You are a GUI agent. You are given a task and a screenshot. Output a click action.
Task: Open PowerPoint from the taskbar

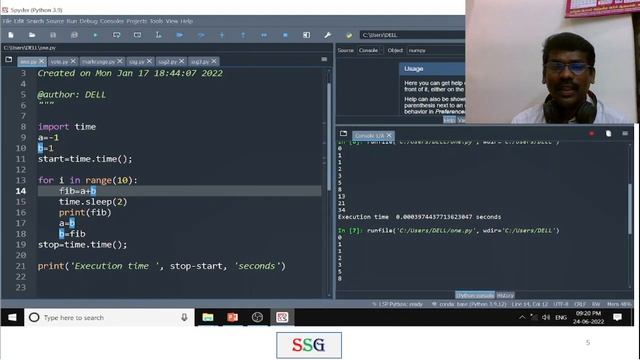click(x=232, y=317)
